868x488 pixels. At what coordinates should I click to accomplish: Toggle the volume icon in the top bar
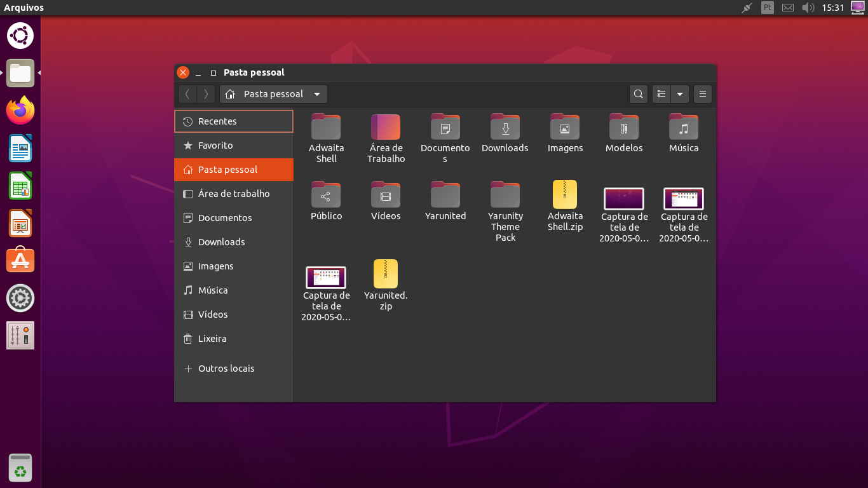coord(808,8)
